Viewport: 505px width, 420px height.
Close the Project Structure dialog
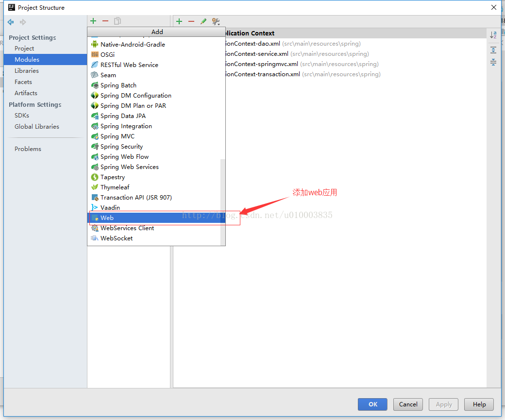point(494,7)
